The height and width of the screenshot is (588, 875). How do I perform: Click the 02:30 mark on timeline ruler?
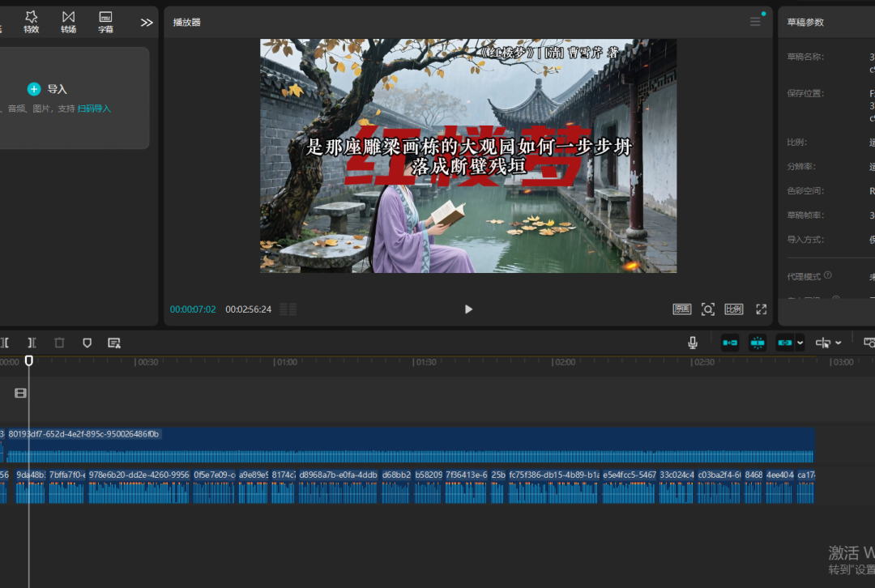pos(702,362)
